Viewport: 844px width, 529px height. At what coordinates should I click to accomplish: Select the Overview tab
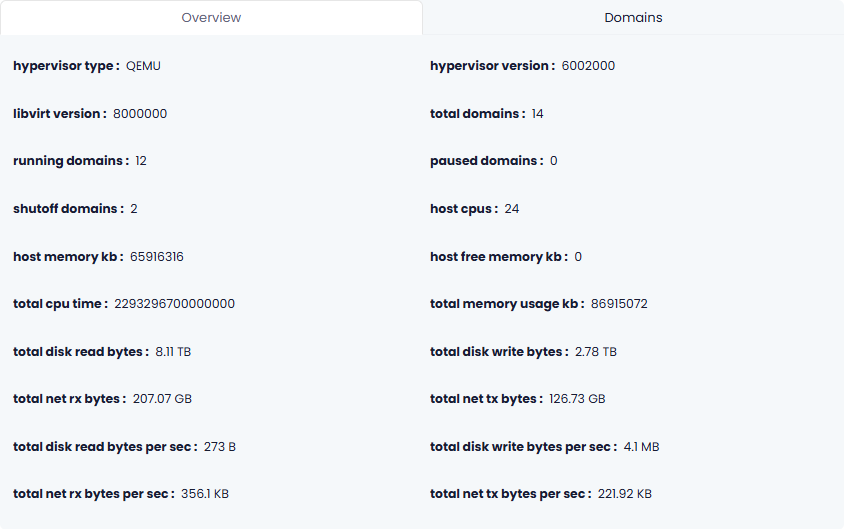[x=211, y=18]
